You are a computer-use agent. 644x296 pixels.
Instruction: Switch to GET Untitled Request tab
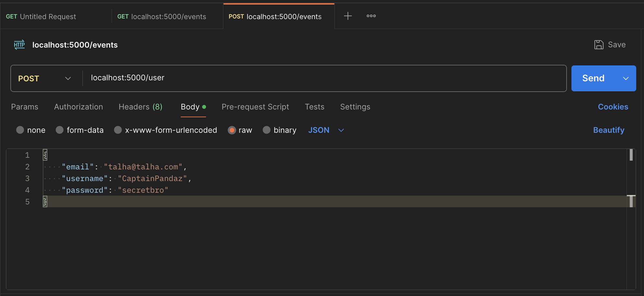41,17
